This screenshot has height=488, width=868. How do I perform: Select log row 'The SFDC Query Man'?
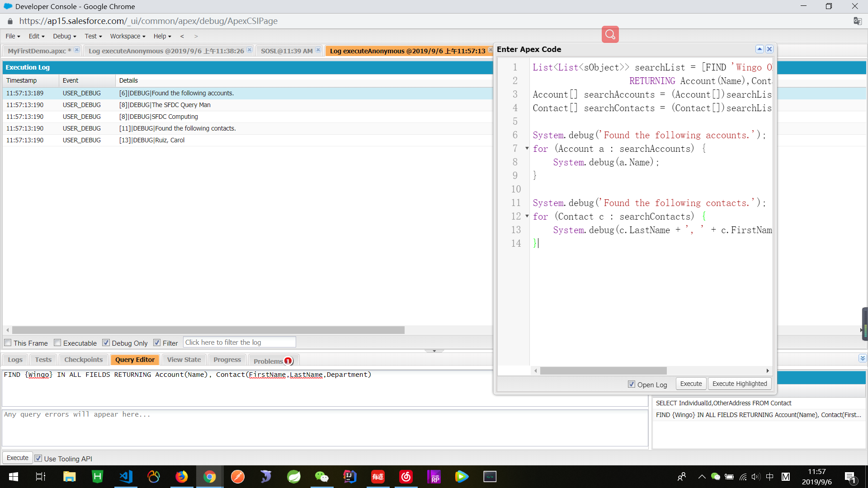click(x=248, y=105)
